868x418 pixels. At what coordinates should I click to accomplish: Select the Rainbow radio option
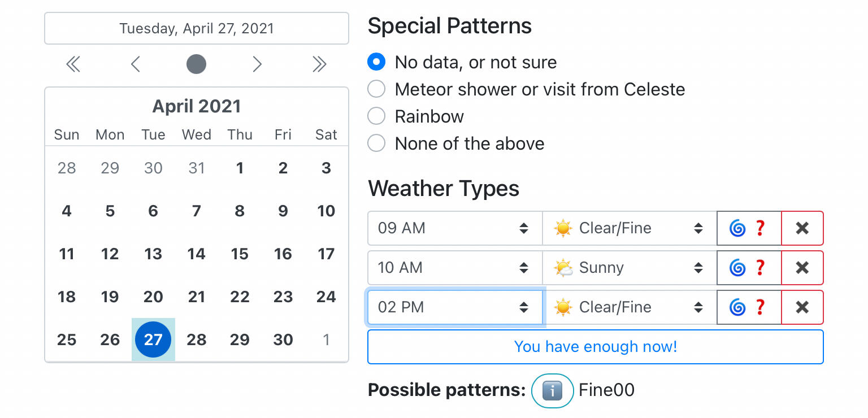point(376,116)
